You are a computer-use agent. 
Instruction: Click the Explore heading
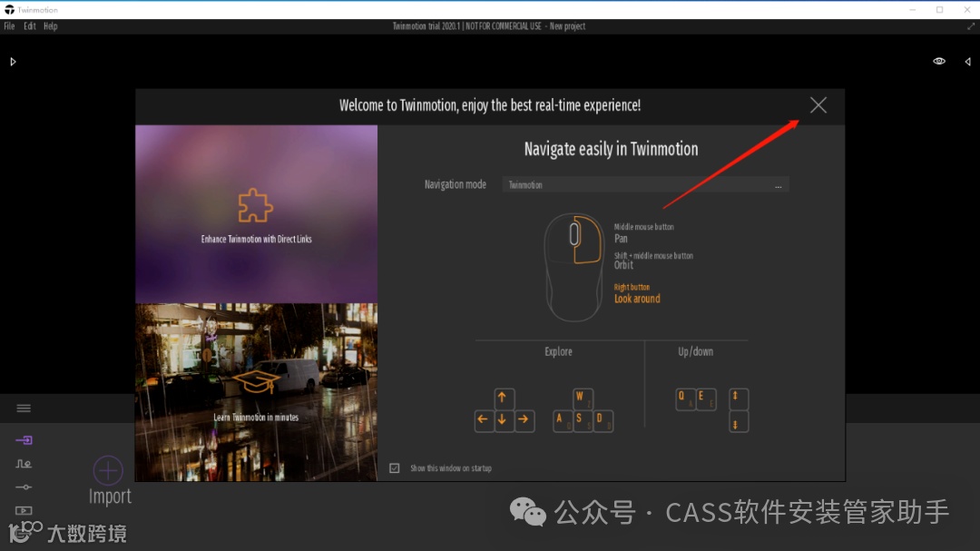[558, 351]
